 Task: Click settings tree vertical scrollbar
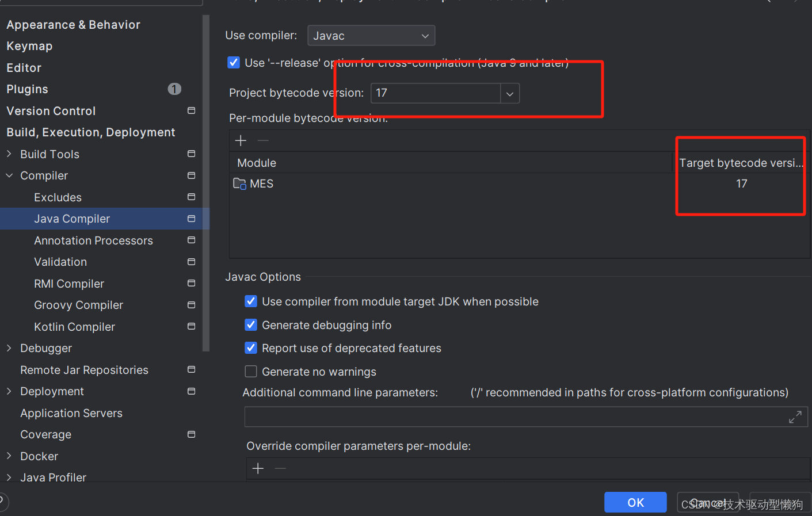(x=206, y=183)
